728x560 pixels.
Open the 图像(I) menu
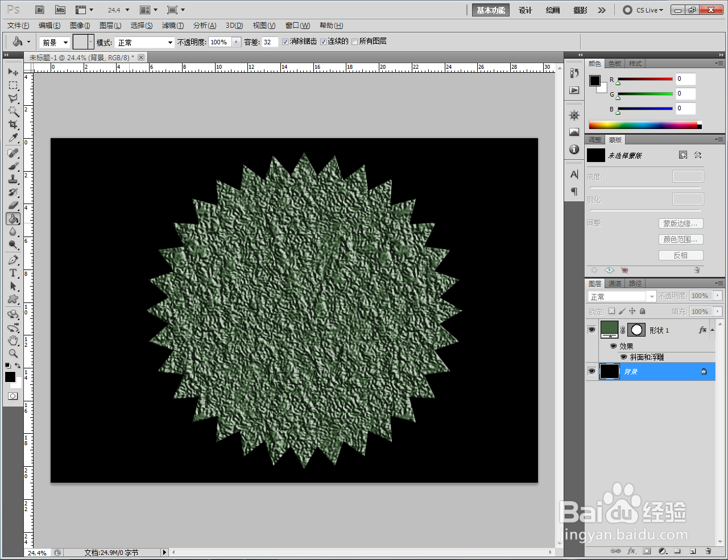tap(80, 25)
